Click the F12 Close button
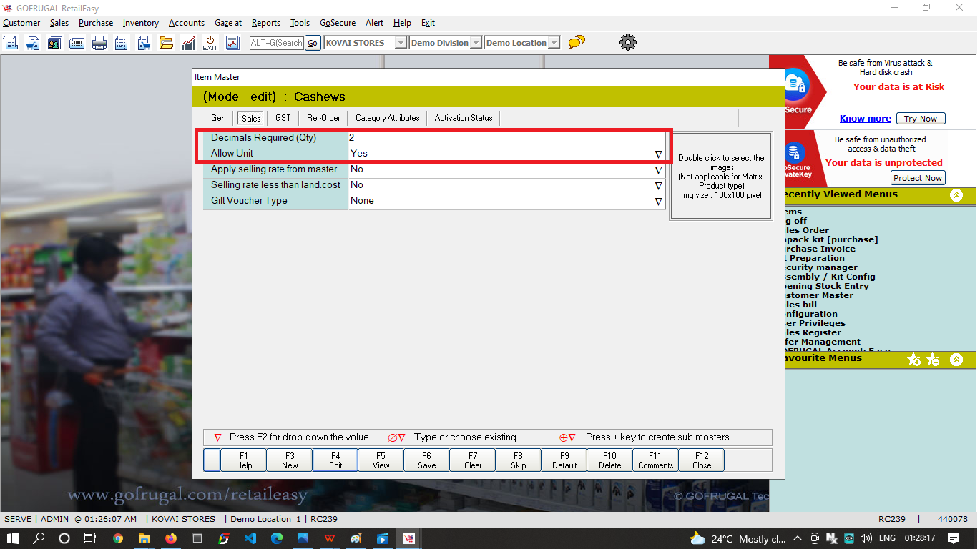This screenshot has width=980, height=549. pos(702,460)
